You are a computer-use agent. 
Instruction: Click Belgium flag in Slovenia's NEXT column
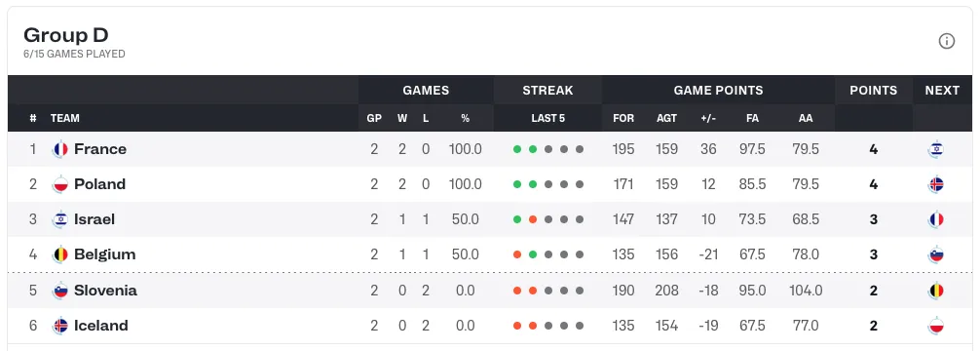point(935,291)
